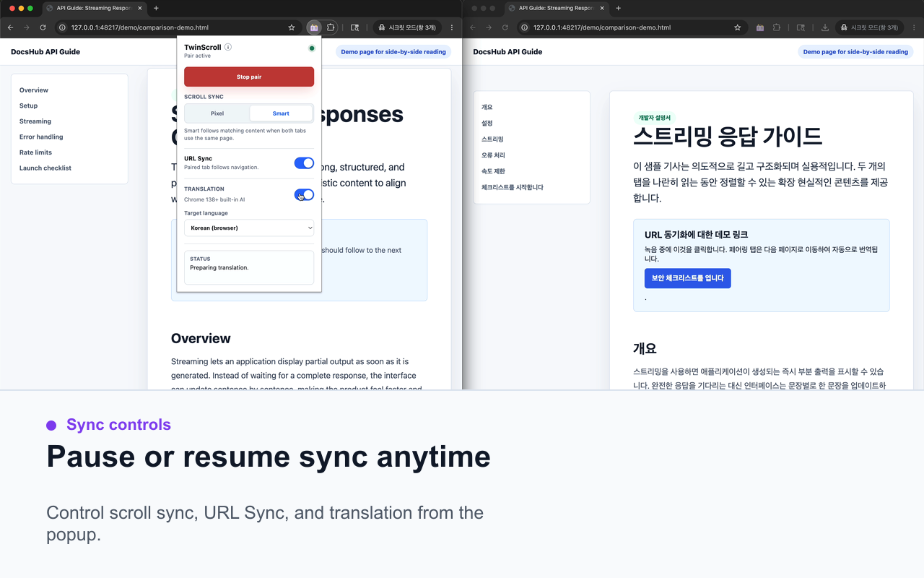Open Error handling in left sidebar
This screenshot has height=578, width=924.
pyautogui.click(x=41, y=137)
